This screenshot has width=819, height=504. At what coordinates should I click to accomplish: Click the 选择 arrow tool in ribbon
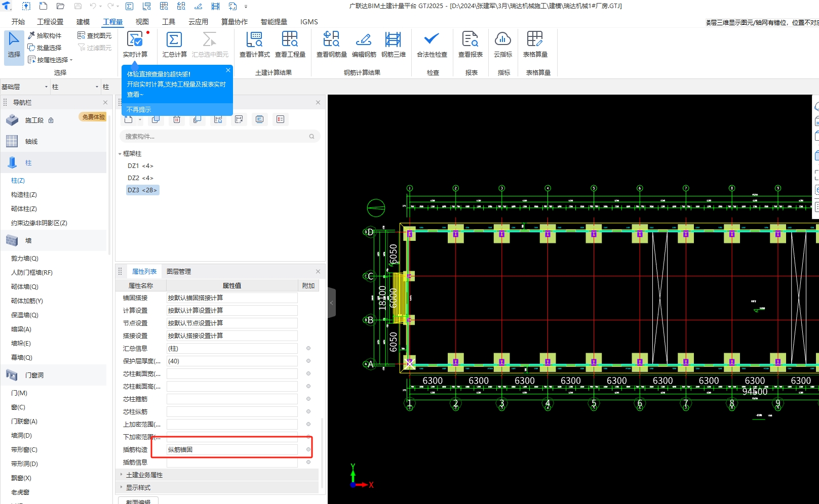[14, 48]
